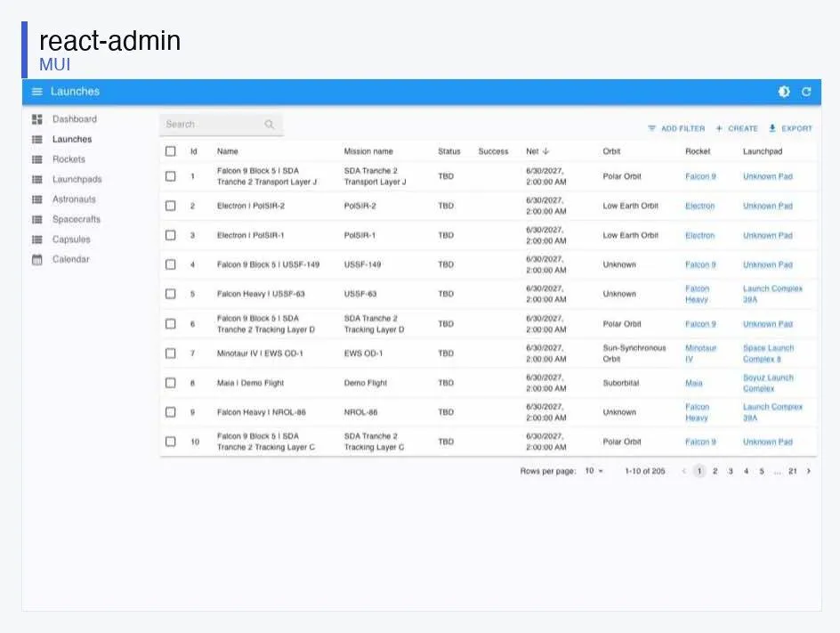Click the Astronauts sidebar list icon
The width and height of the screenshot is (840, 633).
(x=37, y=199)
